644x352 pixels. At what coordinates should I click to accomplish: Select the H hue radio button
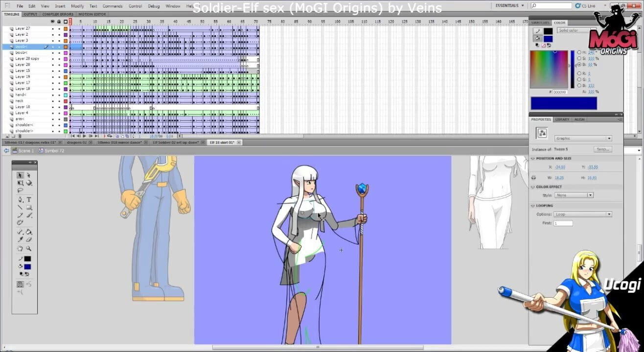[x=579, y=52]
